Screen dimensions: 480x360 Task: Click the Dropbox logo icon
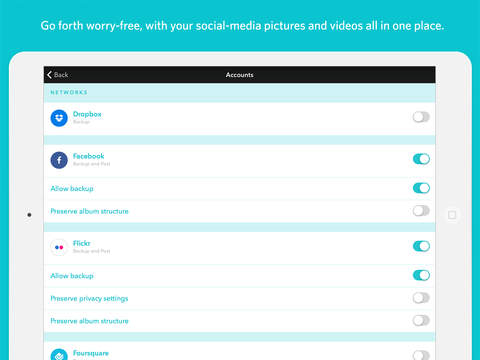tap(59, 118)
